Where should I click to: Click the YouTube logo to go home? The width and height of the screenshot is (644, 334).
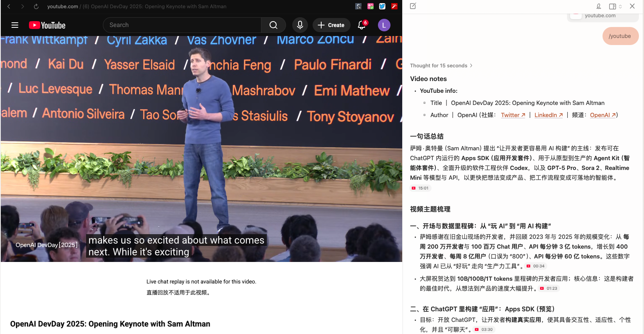[47, 25]
